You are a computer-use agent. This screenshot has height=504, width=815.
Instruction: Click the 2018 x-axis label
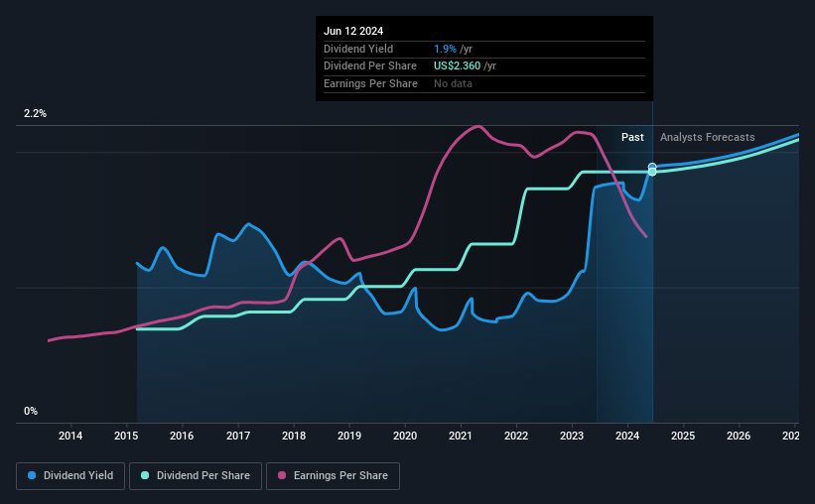point(294,436)
